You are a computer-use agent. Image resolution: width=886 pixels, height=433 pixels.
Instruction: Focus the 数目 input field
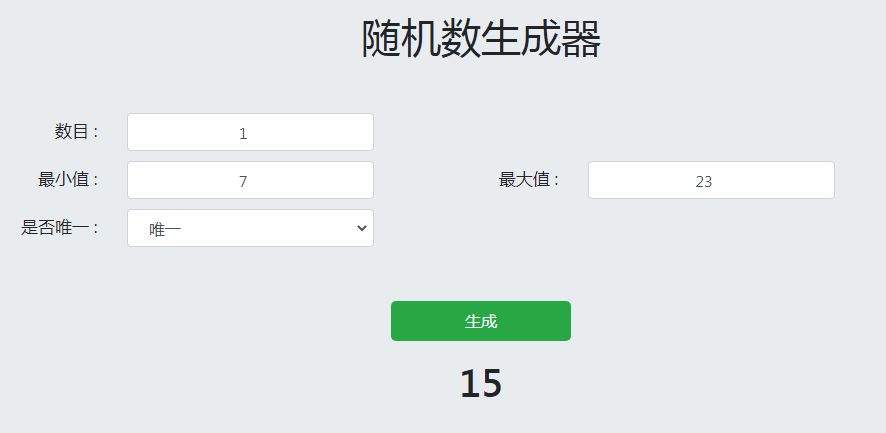tap(250, 132)
